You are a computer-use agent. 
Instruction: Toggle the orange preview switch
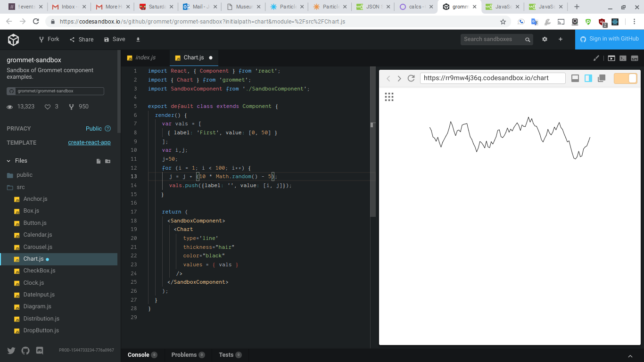[625, 78]
